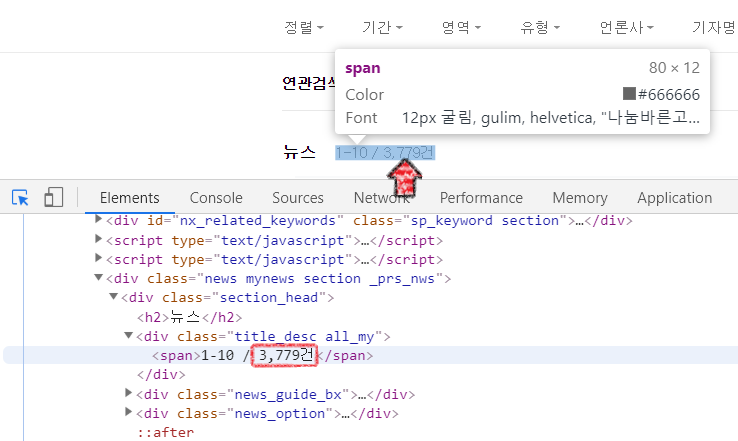Expand the second script text/javascript node
This screenshot has height=441, width=738.
[x=98, y=258]
